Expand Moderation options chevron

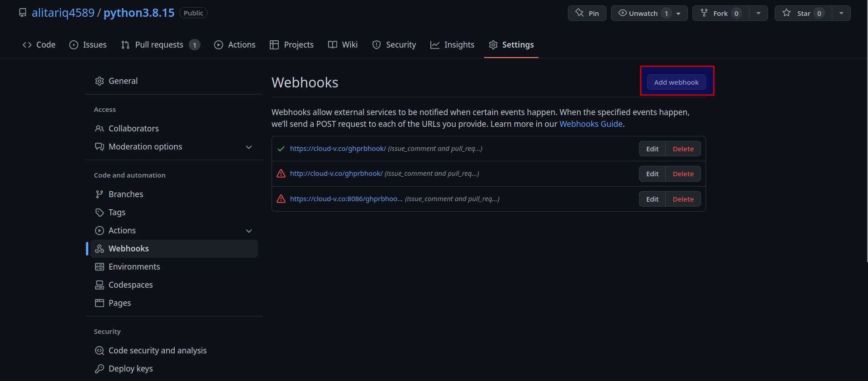pyautogui.click(x=249, y=147)
